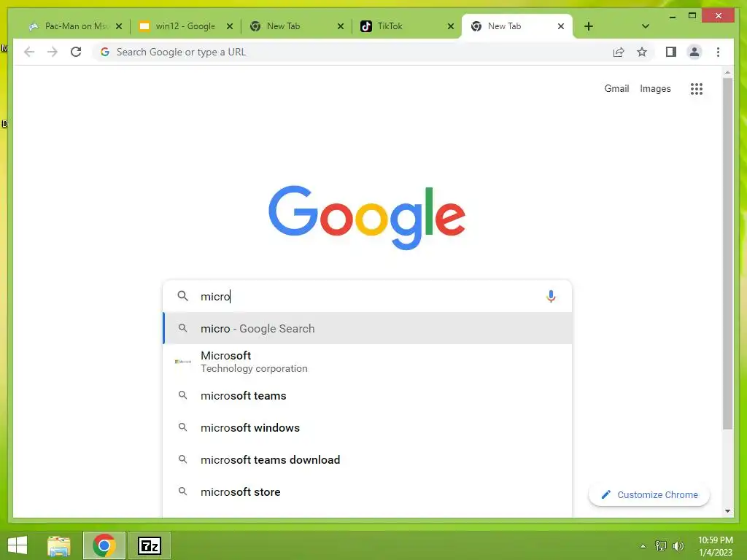Reload the current page
747x560 pixels.
[x=76, y=52]
